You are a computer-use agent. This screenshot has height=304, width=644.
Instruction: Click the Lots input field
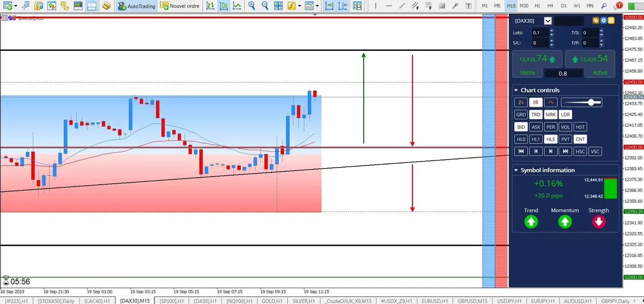point(541,32)
